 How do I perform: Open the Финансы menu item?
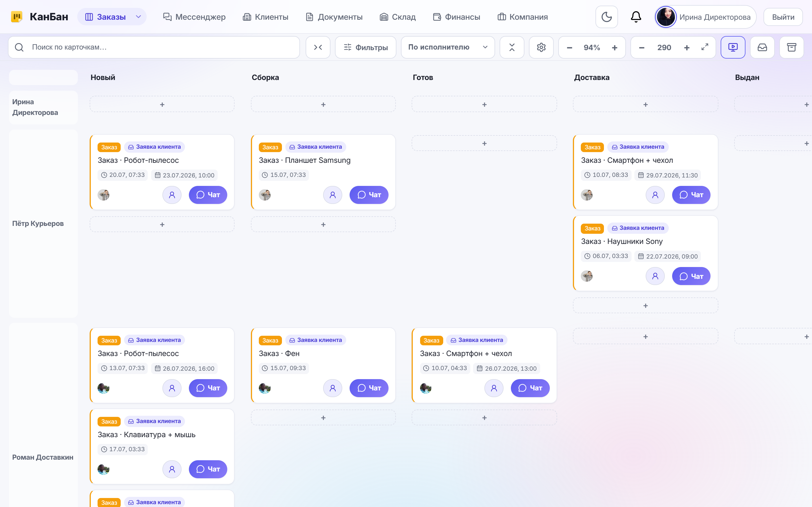(x=456, y=17)
